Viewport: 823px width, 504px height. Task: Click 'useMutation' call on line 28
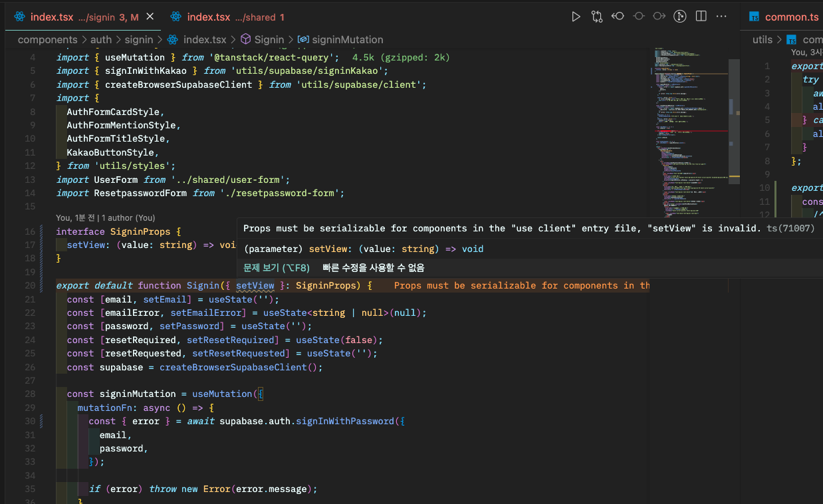223,394
